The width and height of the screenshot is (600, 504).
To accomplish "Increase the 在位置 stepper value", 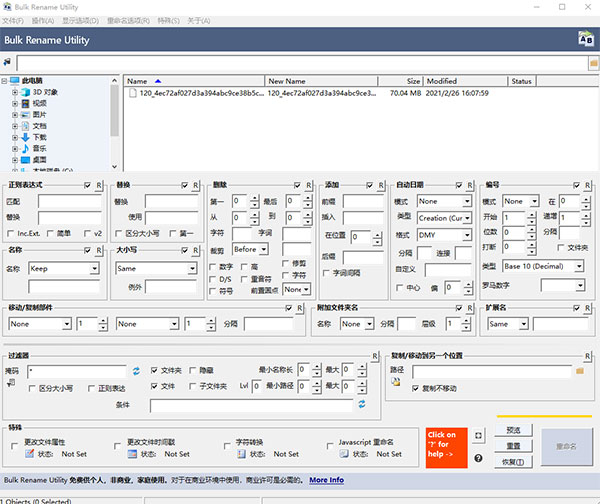I will click(378, 234).
